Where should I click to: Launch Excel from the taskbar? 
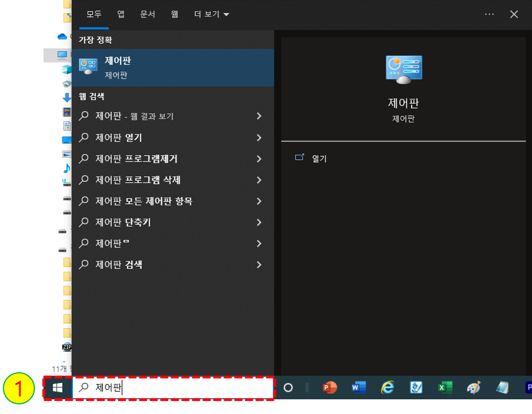(x=444, y=388)
